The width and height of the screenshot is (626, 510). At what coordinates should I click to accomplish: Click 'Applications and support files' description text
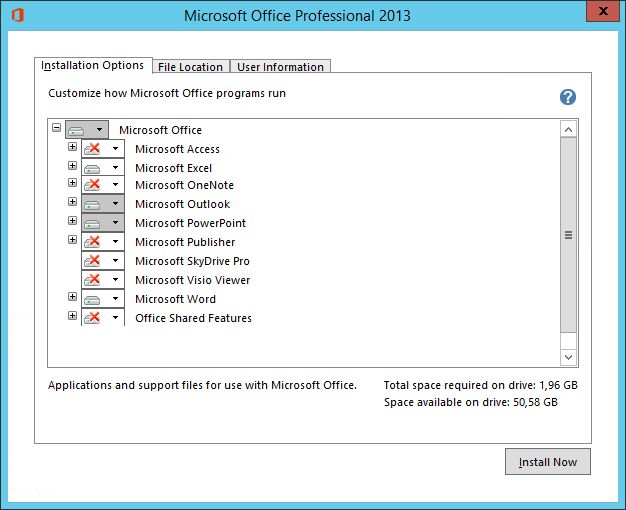202,385
